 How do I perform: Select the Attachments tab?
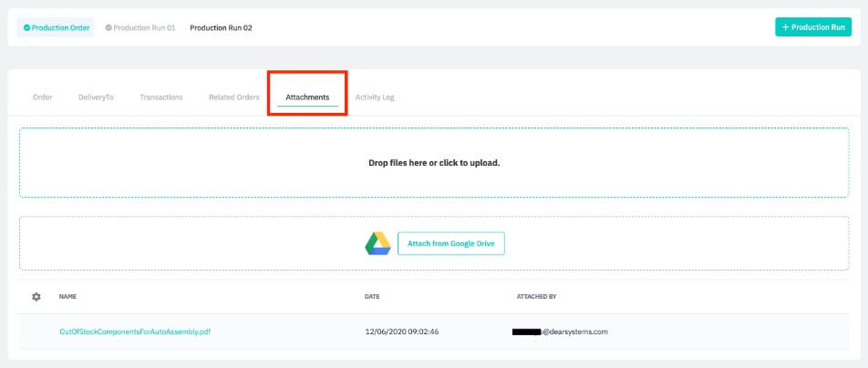[307, 97]
